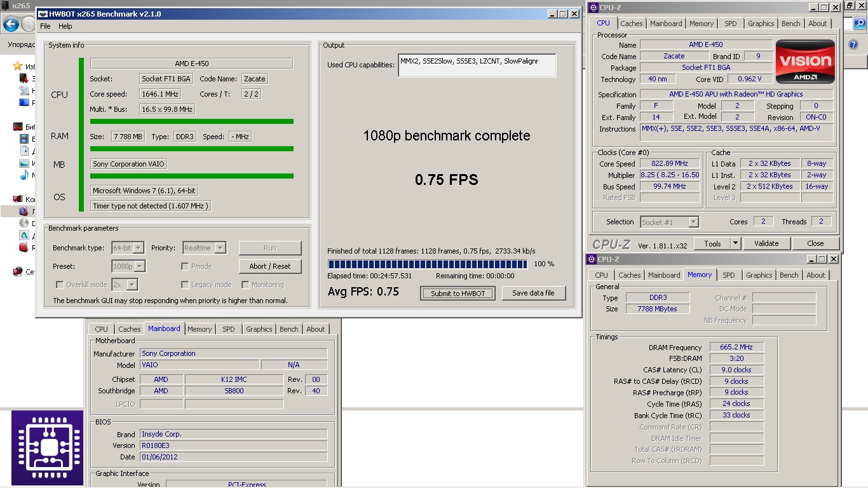Switch to Mainboard tab in CPU-Z Memory window
The width and height of the screenshot is (868, 488).
click(664, 275)
